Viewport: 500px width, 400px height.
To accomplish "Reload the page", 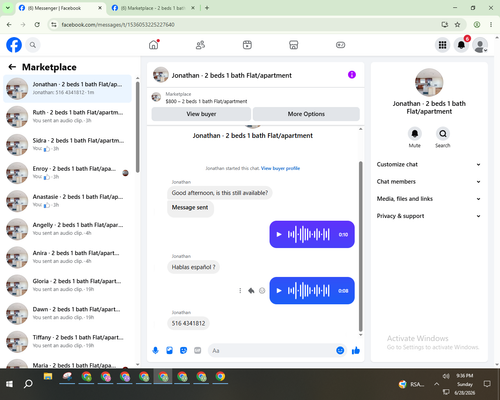I will coord(37,24).
